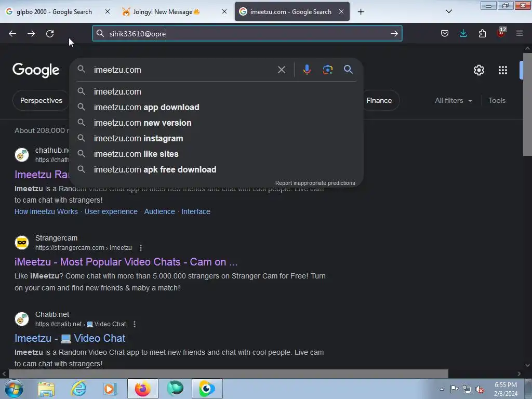Launch Internet Explorer from the taskbar
The width and height of the screenshot is (532, 399).
coord(78,389)
